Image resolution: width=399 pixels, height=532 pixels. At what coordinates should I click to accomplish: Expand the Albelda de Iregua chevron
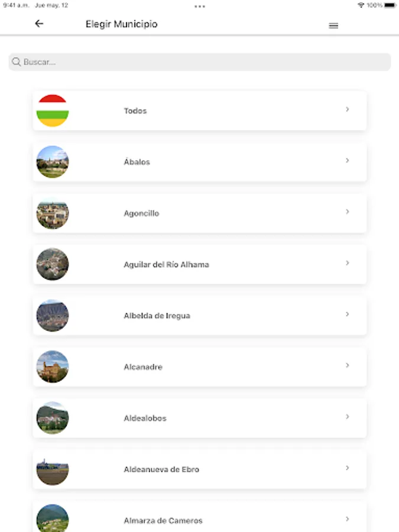point(347,314)
